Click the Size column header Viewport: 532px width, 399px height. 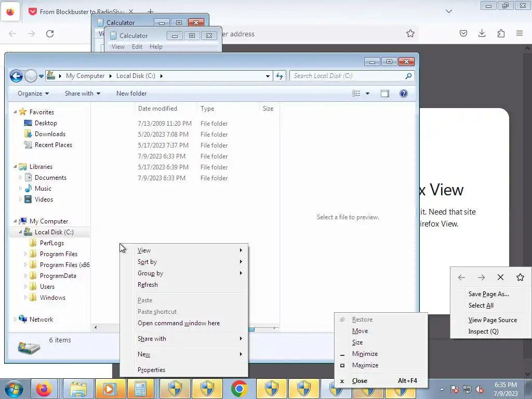(269, 109)
